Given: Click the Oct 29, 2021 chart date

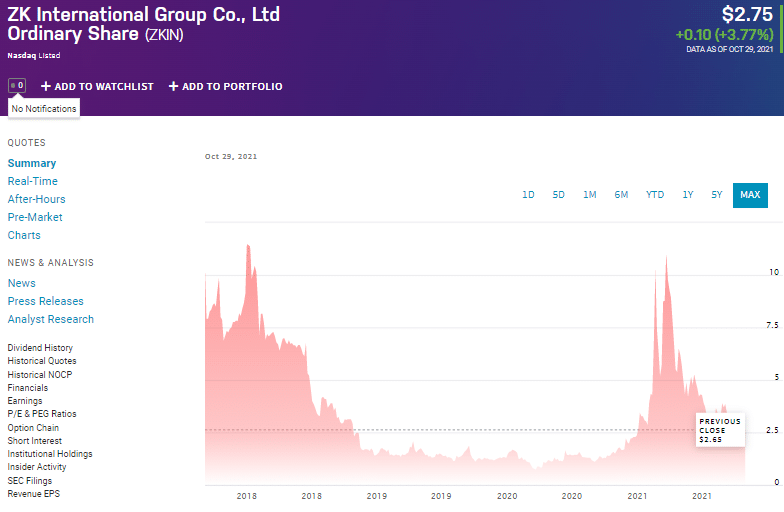Looking at the screenshot, I should point(231,156).
